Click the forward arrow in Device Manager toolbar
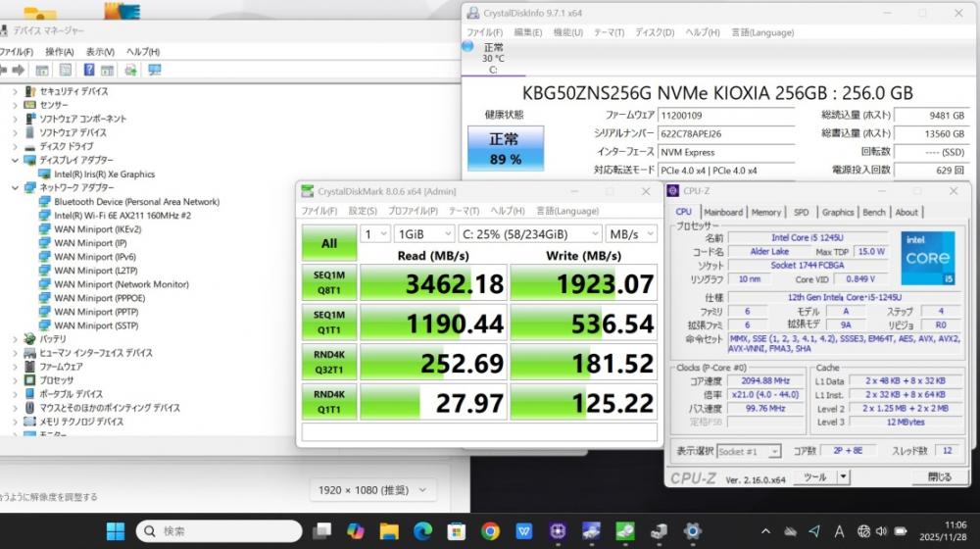This screenshot has height=549, width=980. (x=18, y=70)
